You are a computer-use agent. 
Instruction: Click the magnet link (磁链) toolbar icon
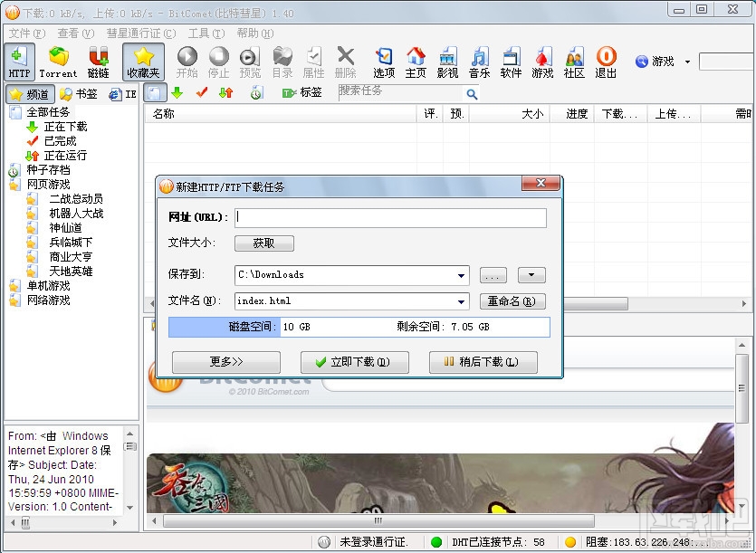click(x=99, y=62)
